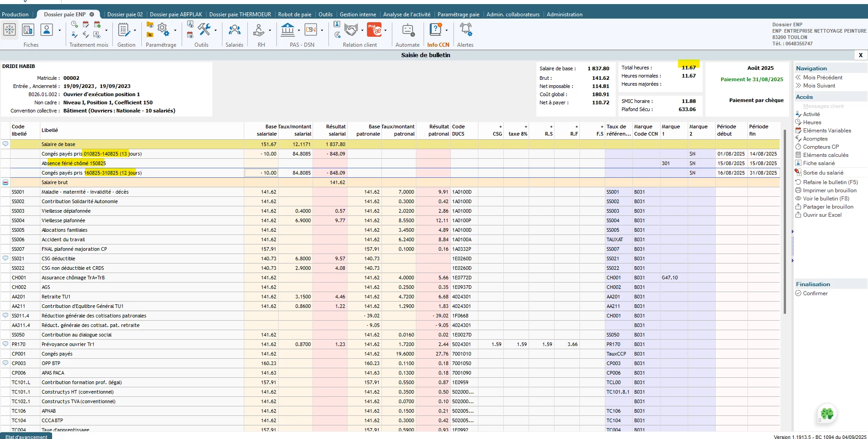Click the Info CCN book icon
Image resolution: width=868 pixels, height=439 pixels.
(435, 30)
